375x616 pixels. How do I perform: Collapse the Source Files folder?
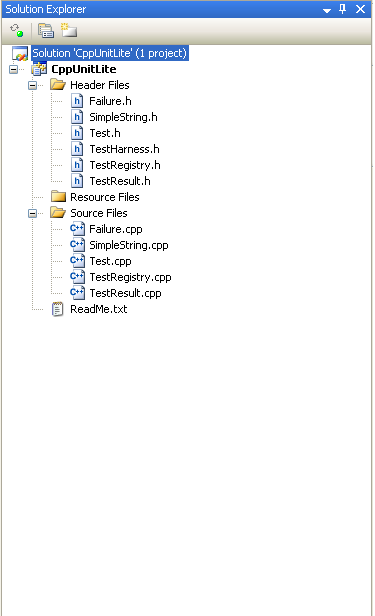click(32, 213)
